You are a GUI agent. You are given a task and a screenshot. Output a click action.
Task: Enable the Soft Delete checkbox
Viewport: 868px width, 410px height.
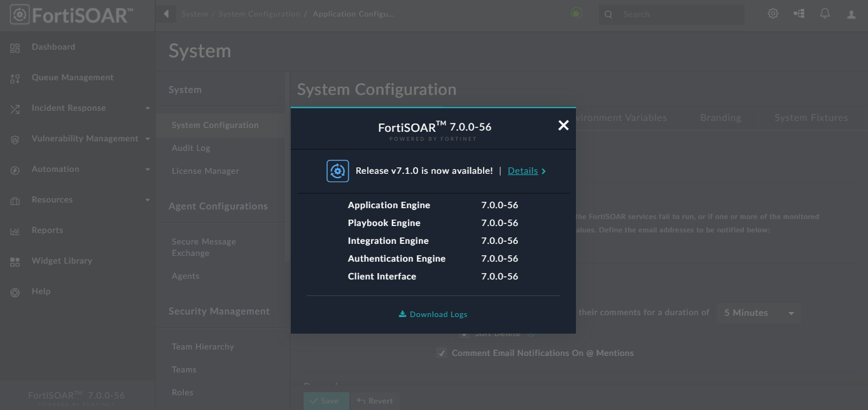click(x=464, y=333)
